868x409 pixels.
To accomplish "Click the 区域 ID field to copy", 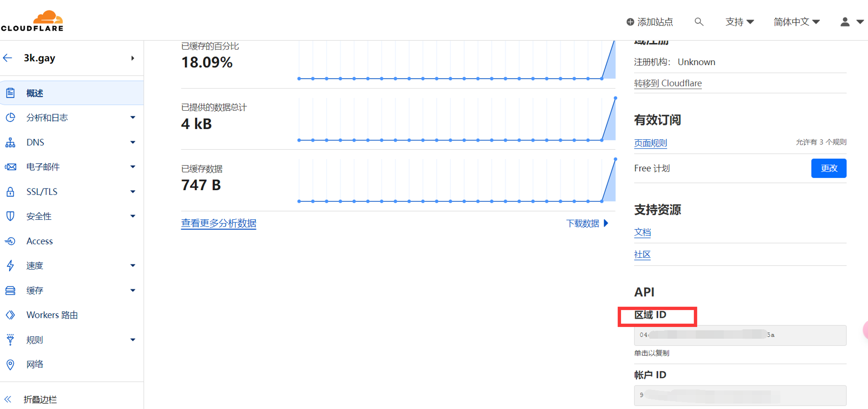I will point(740,335).
